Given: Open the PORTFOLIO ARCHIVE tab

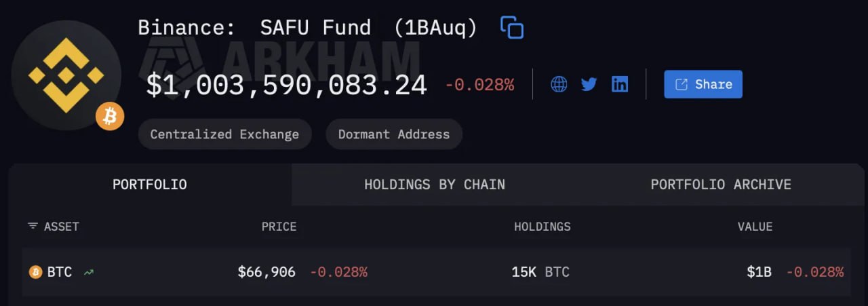Looking at the screenshot, I should (x=721, y=185).
